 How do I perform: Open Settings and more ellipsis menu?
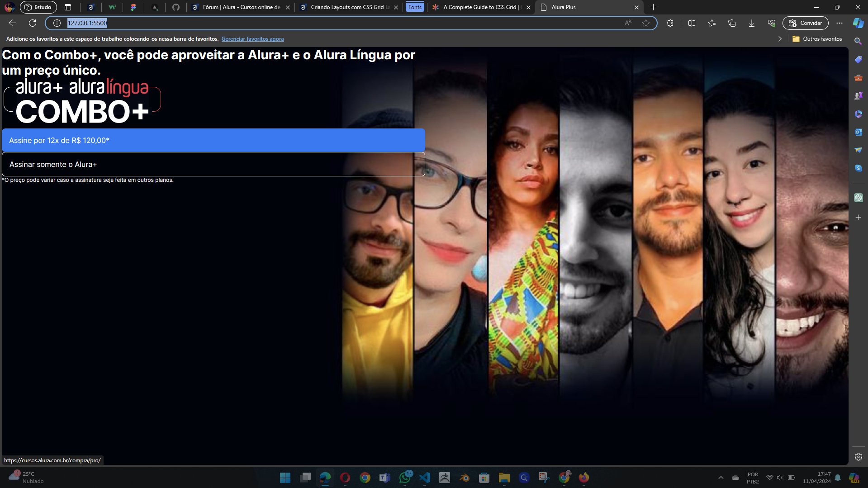coord(840,23)
